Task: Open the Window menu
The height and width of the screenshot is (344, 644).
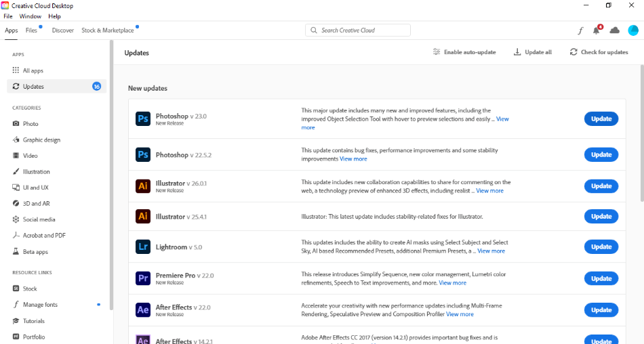Action: (31, 16)
